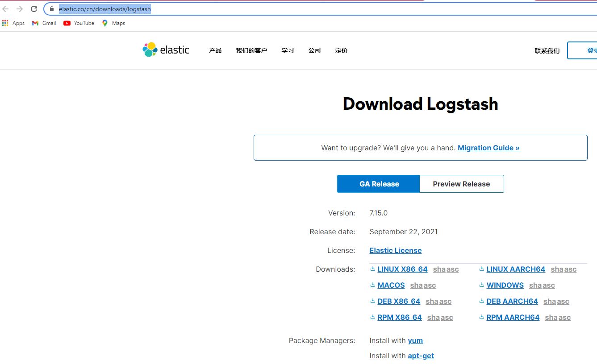This screenshot has height=364, width=597.
Task: Click the Download Logstash heading
Action: click(x=420, y=103)
